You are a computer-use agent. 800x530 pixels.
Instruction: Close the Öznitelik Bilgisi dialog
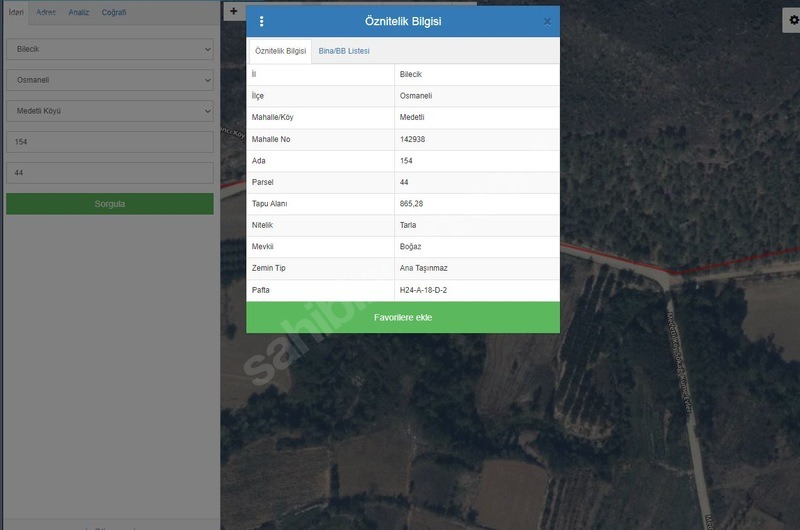coord(547,21)
